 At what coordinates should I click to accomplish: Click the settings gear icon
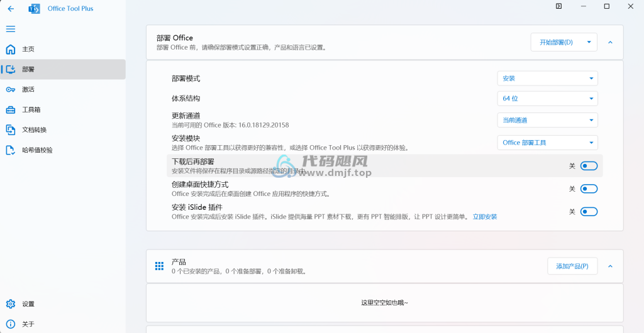(x=11, y=304)
